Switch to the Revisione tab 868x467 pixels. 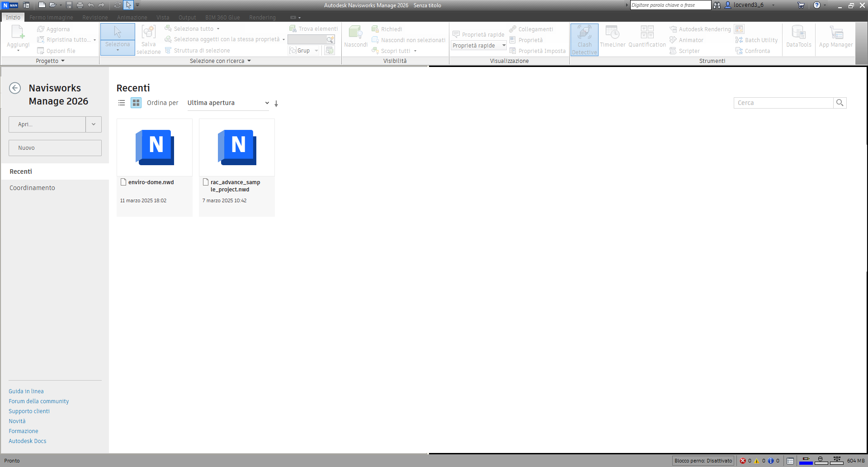[95, 17]
